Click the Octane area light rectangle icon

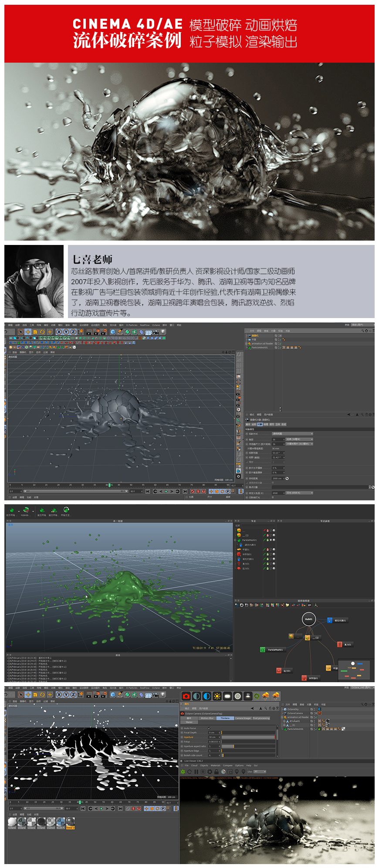pyautogui.click(x=227, y=696)
